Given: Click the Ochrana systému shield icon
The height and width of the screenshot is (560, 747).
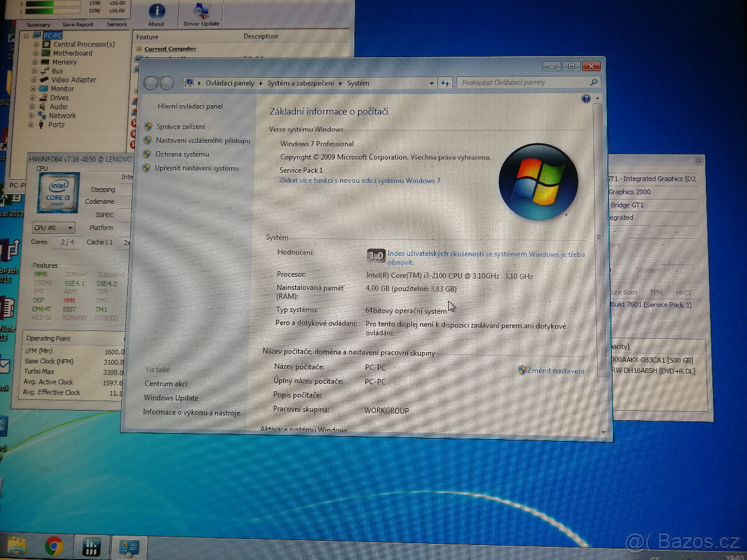Looking at the screenshot, I should click(x=147, y=154).
